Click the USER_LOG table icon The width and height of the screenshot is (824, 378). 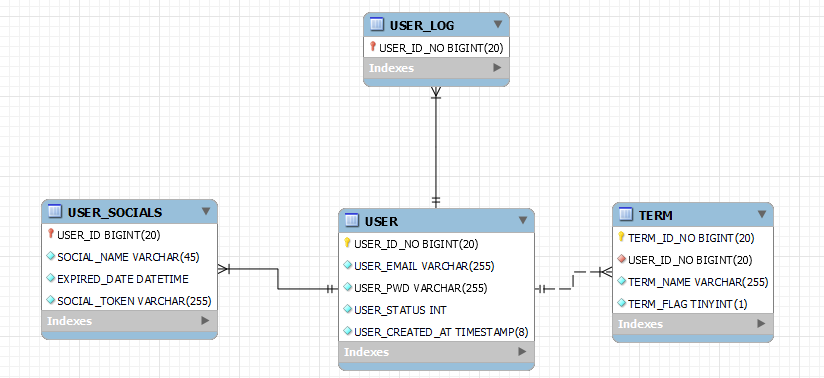[x=376, y=24]
